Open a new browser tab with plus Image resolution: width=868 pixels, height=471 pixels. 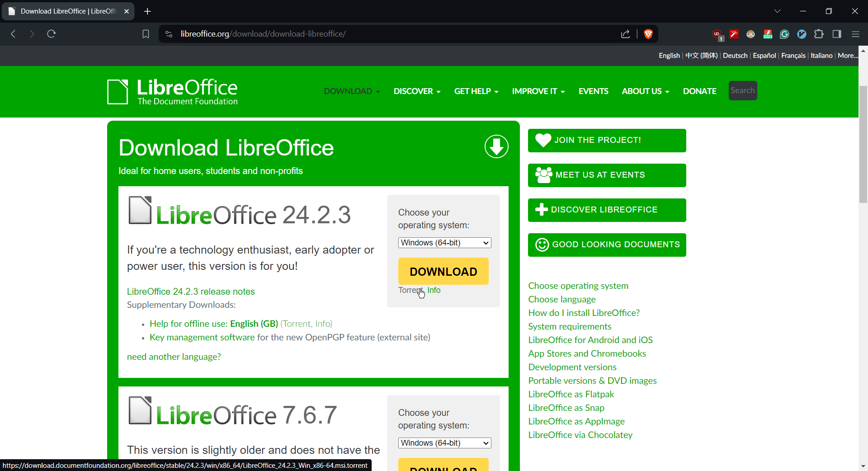[147, 11]
